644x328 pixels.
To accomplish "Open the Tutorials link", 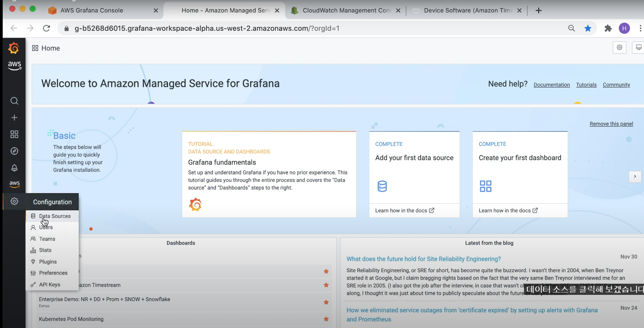I will point(586,85).
